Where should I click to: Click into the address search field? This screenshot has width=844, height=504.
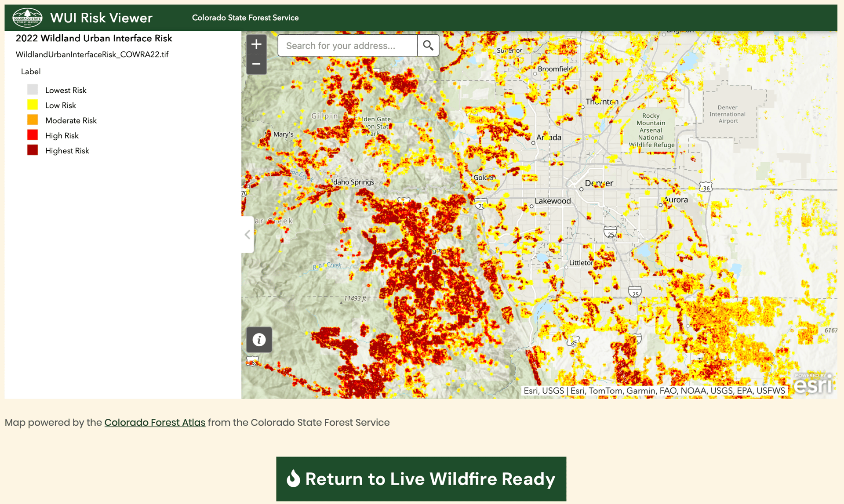[x=347, y=45]
